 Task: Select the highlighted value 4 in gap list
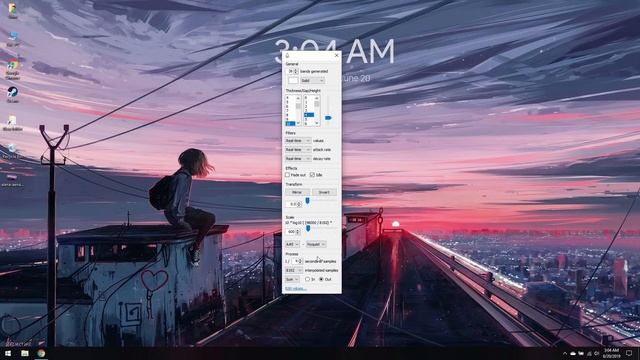[309, 115]
